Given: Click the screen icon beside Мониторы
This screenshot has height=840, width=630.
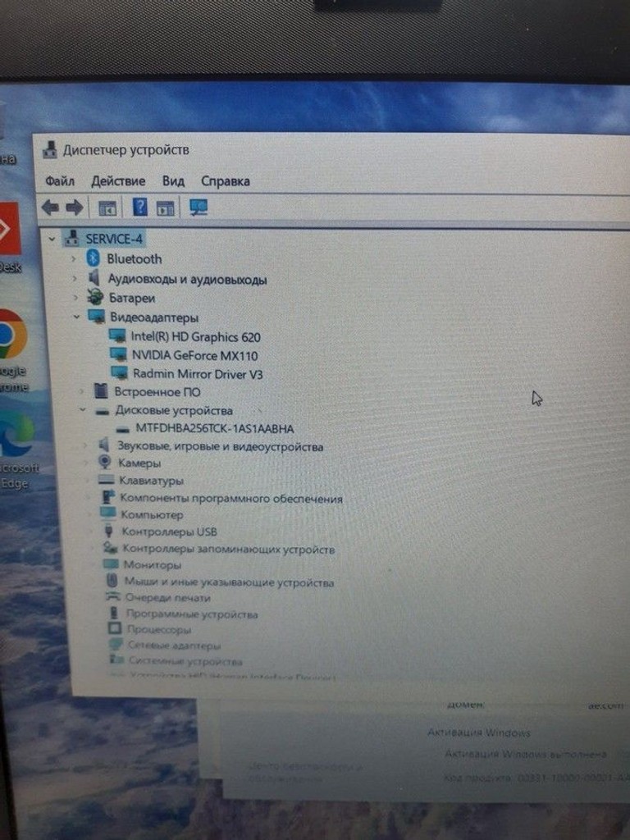Looking at the screenshot, I should [111, 564].
